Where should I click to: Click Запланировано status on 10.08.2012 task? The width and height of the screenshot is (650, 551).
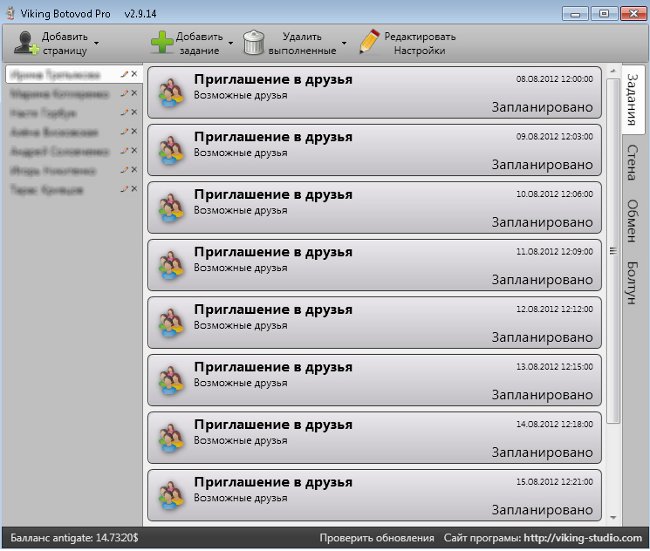coord(542,223)
